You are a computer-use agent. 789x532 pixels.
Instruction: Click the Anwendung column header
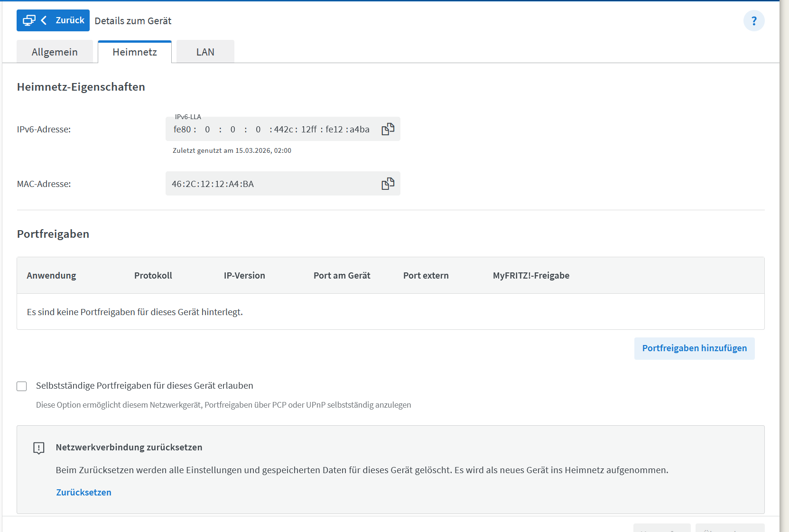click(x=51, y=276)
